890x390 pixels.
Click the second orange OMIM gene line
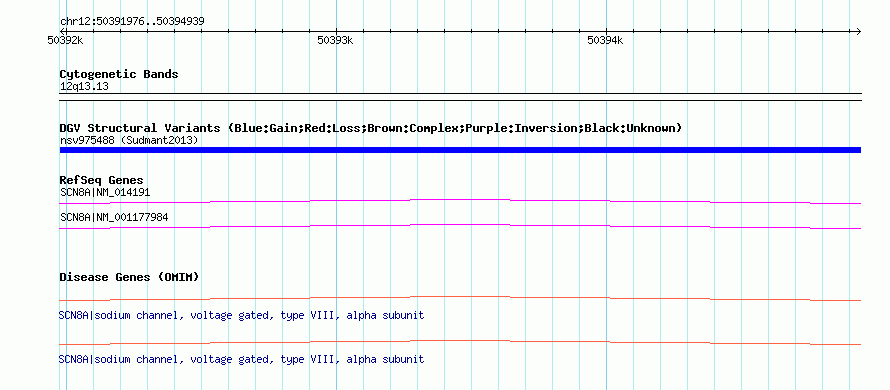click(x=460, y=342)
